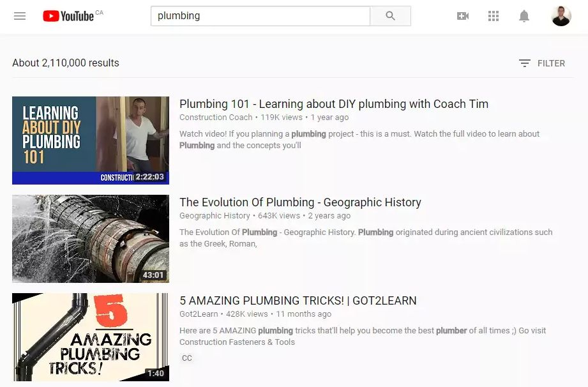Open the hamburger guide menu
This screenshot has width=588, height=387.
pyautogui.click(x=20, y=16)
